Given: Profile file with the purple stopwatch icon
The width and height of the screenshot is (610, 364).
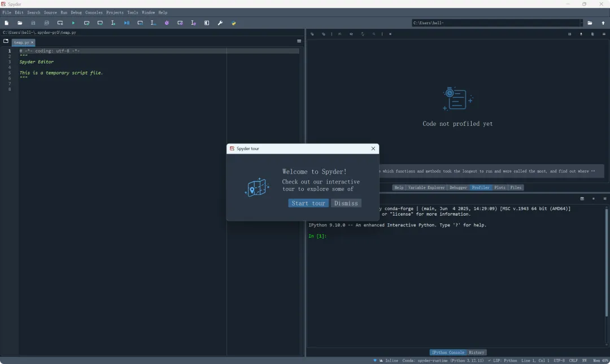Looking at the screenshot, I should (167, 23).
